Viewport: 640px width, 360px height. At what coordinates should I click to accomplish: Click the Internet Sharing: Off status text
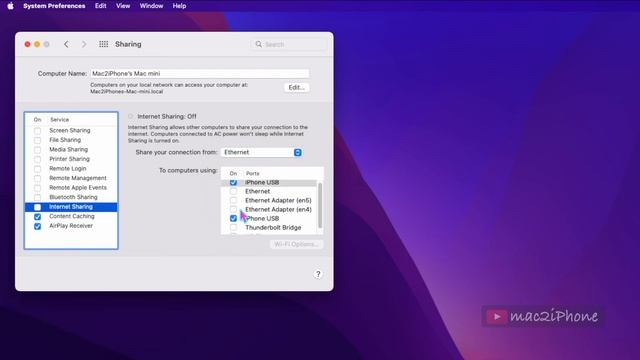[167, 116]
